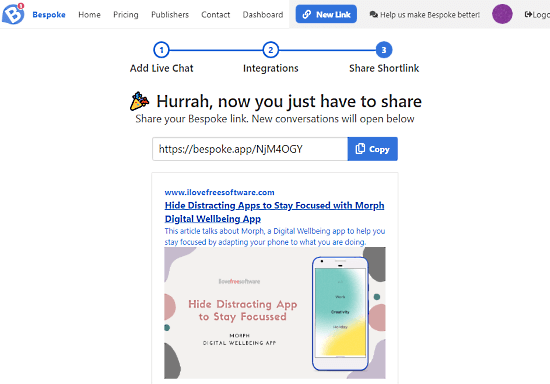Open the Pricing page

pyautogui.click(x=126, y=15)
